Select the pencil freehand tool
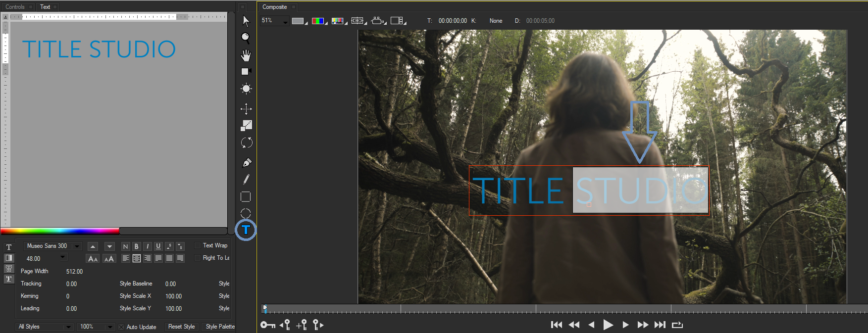 tap(246, 180)
